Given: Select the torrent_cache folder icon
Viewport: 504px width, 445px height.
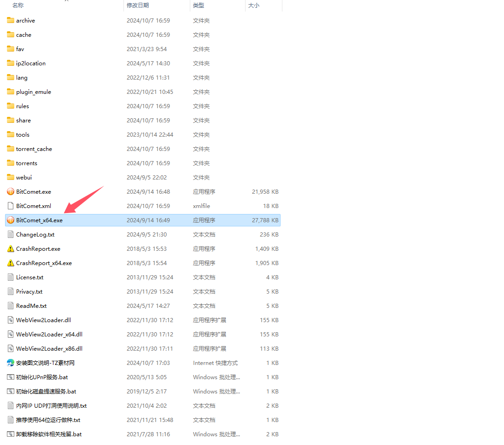Looking at the screenshot, I should (x=10, y=149).
